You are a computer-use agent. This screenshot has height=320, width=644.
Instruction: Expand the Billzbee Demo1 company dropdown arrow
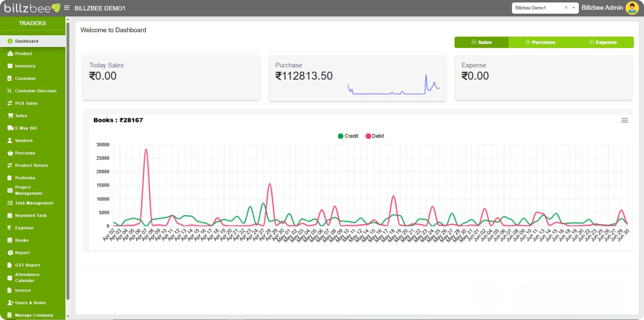(574, 8)
